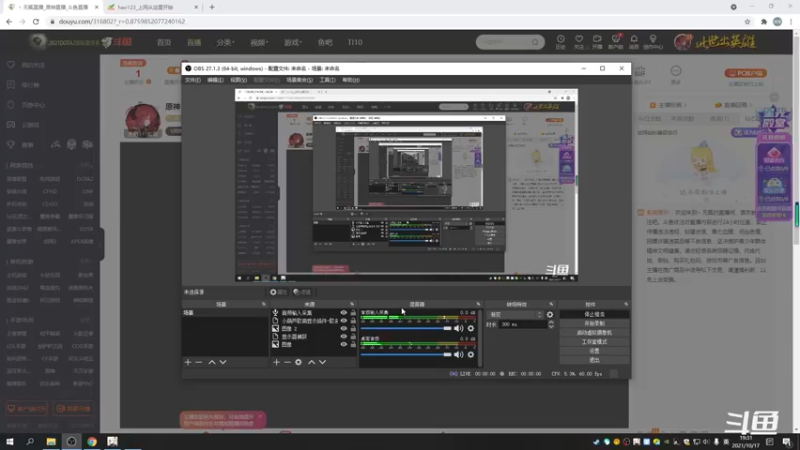Viewport: 800px width, 450px height.
Task: Increase transition duration with stepper arrows
Action: (551, 322)
